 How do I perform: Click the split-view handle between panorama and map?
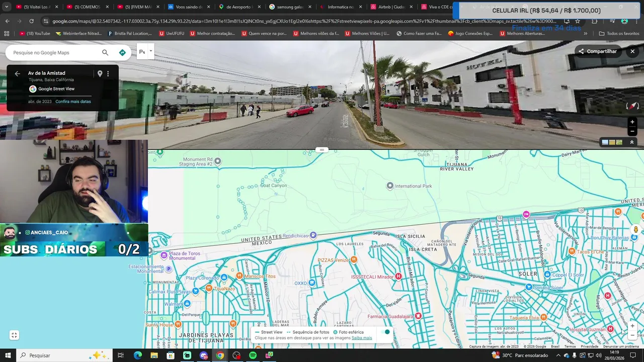point(322,150)
